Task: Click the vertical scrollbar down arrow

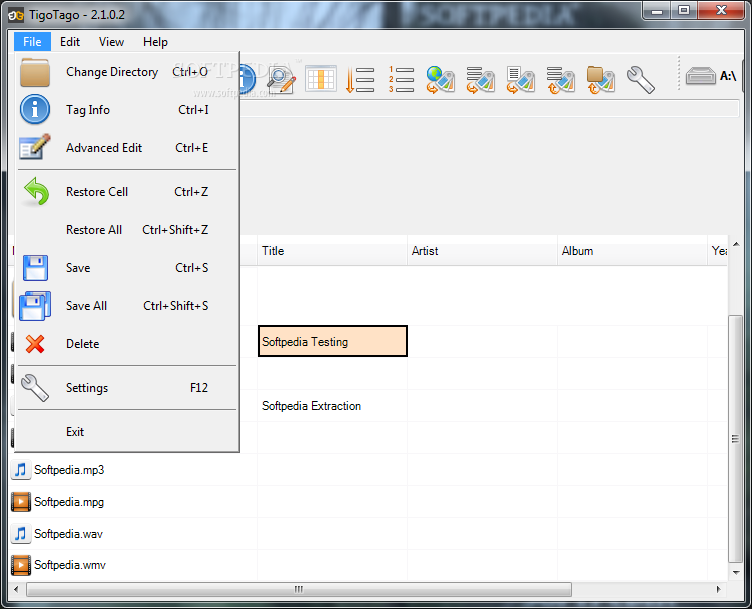Action: click(736, 573)
